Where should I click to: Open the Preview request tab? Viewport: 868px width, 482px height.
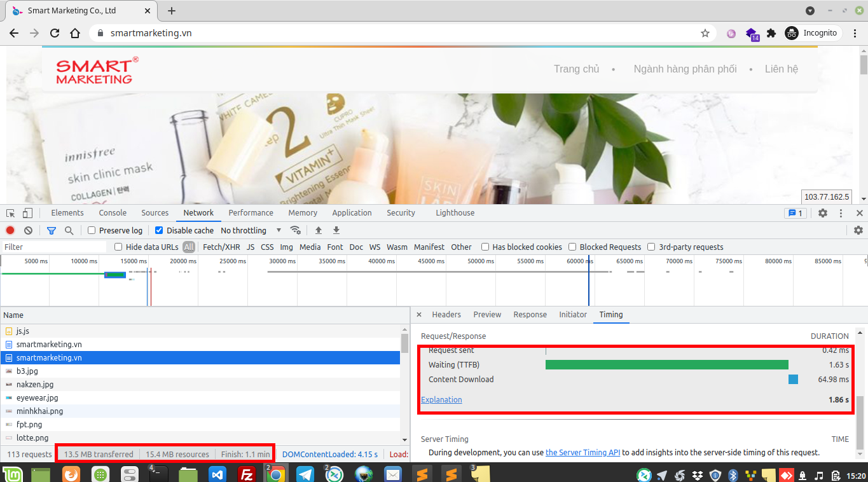[x=487, y=315]
